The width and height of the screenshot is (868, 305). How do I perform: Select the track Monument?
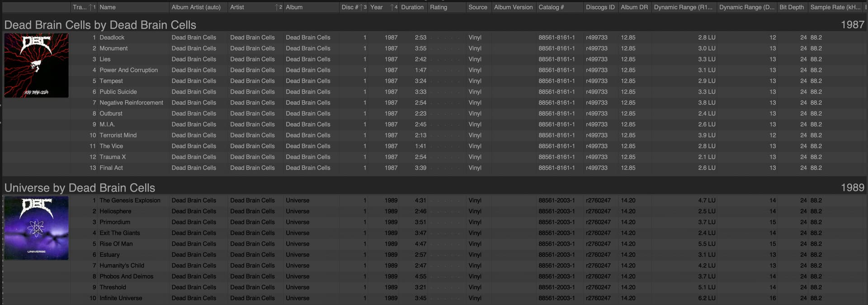coord(113,48)
